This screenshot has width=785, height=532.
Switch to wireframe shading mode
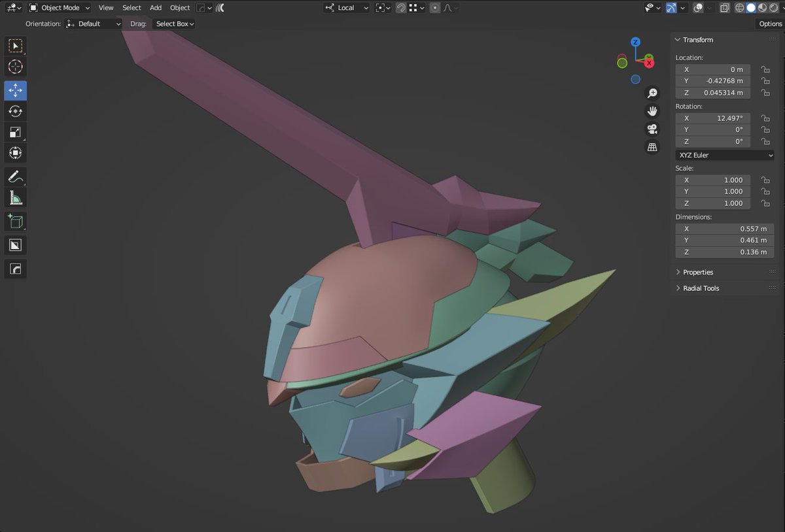click(x=740, y=8)
